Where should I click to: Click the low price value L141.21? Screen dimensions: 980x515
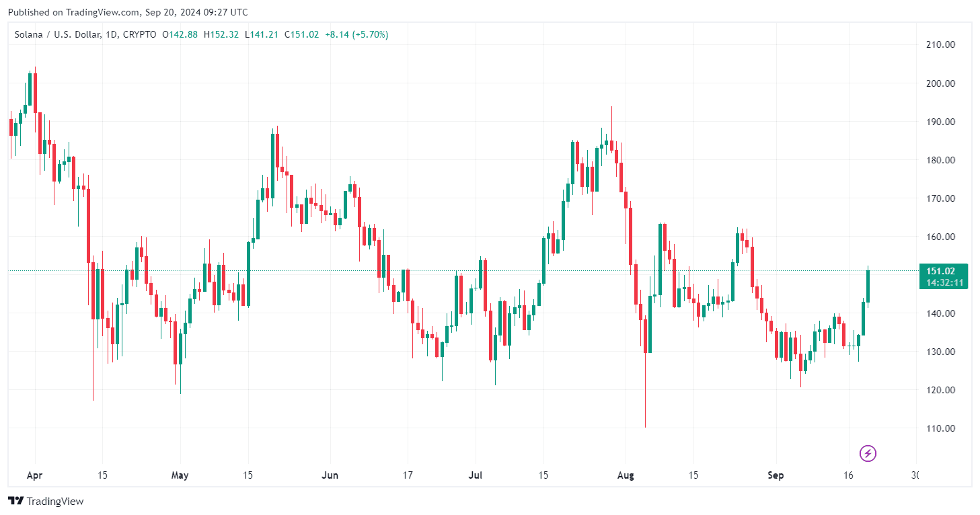coord(262,34)
